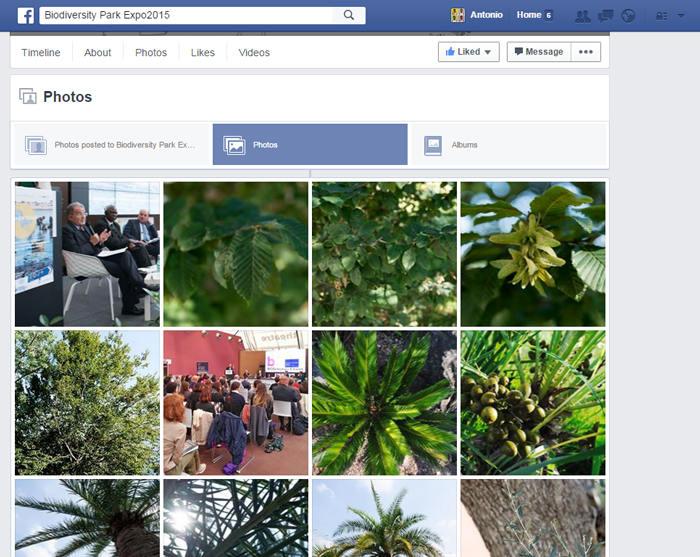
Task: Open palm tree against sky photo
Action: click(x=384, y=518)
